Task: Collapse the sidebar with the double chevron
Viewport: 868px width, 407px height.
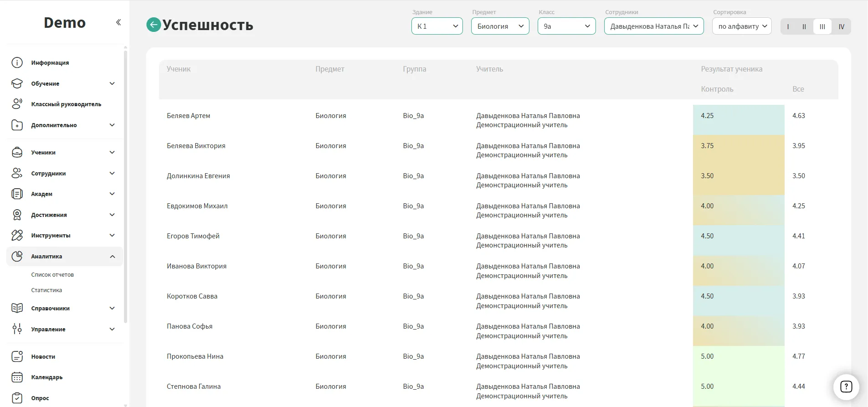Action: coord(118,22)
